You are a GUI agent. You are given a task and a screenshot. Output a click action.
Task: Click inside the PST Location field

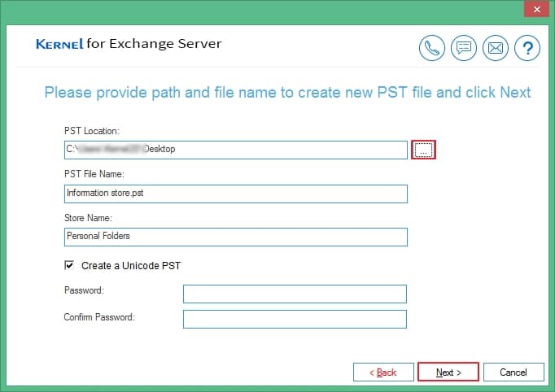tap(236, 150)
